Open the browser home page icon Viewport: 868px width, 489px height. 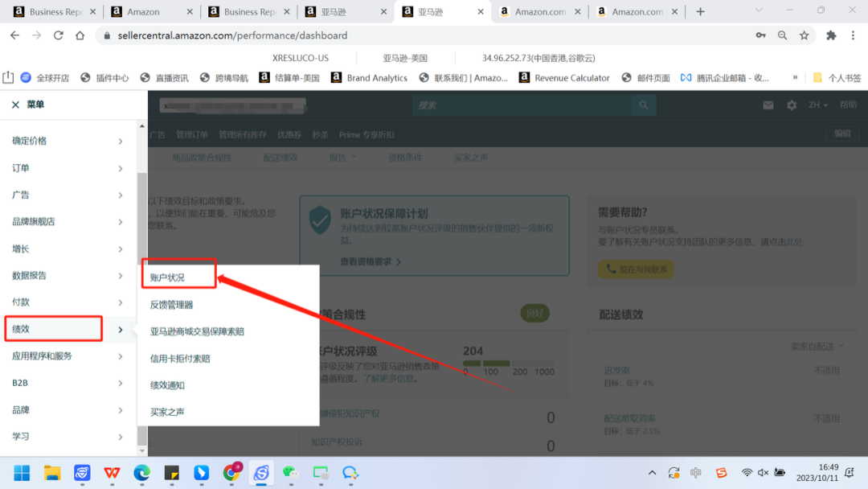pyautogui.click(x=80, y=35)
